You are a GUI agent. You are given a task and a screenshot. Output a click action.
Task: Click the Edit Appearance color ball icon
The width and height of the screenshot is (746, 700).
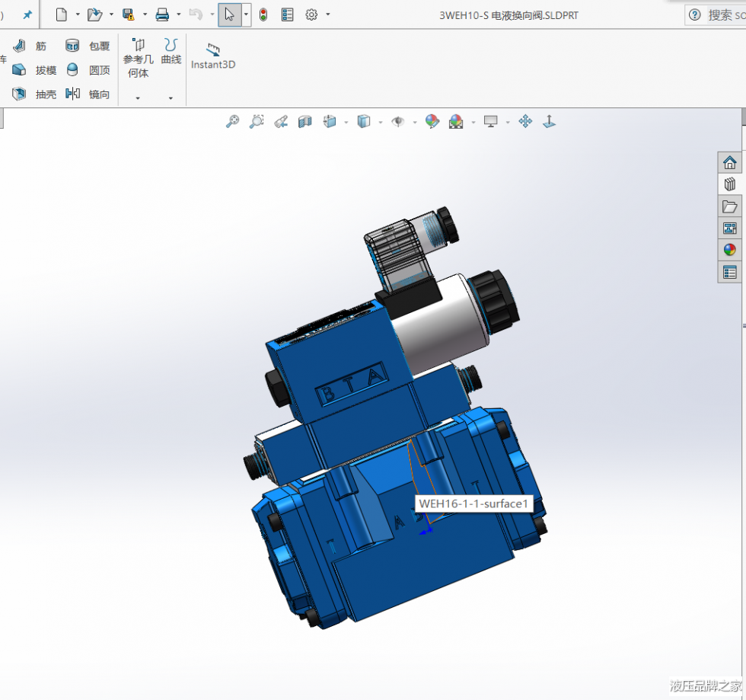(432, 121)
